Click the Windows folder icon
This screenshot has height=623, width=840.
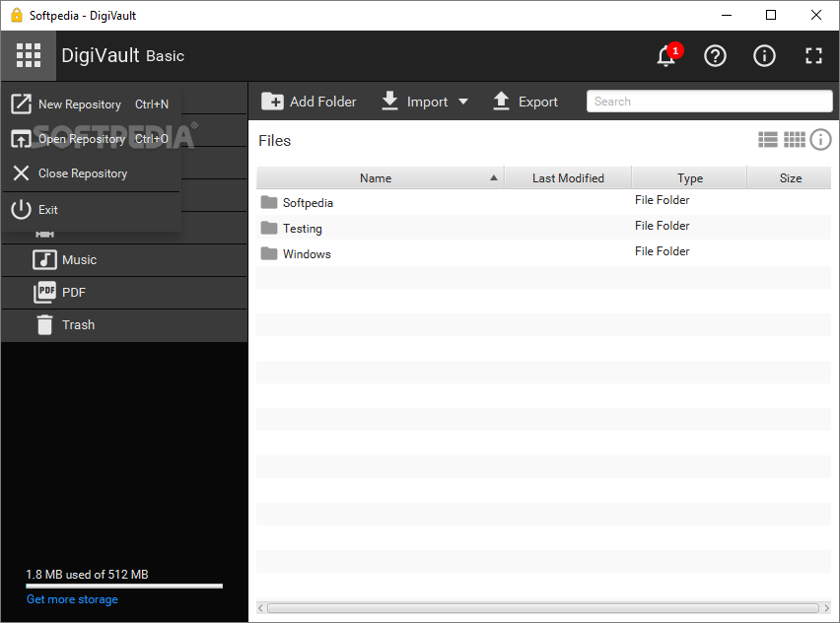pyautogui.click(x=269, y=253)
